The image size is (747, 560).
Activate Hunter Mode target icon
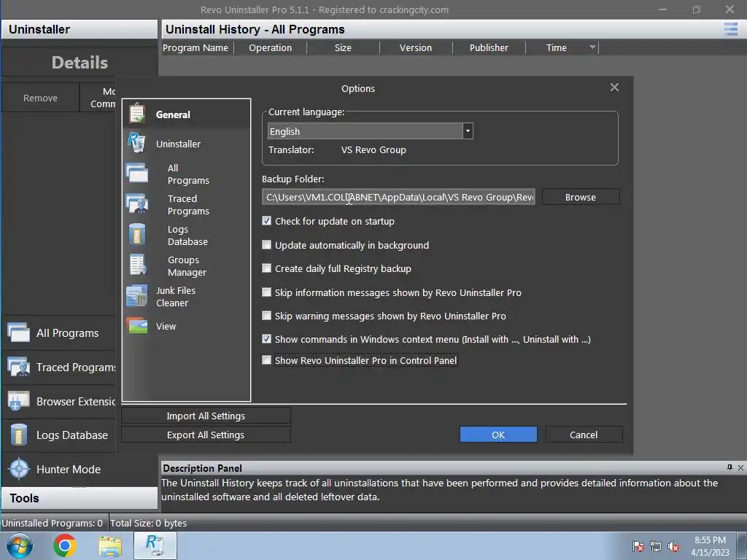(19, 469)
